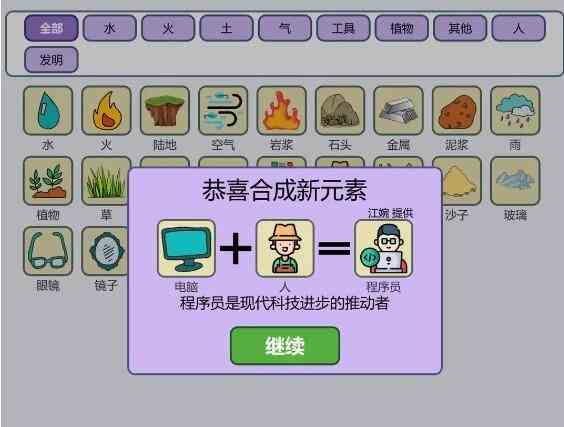Switch to the 全部 category tab
This screenshot has height=427, width=564.
click(51, 28)
